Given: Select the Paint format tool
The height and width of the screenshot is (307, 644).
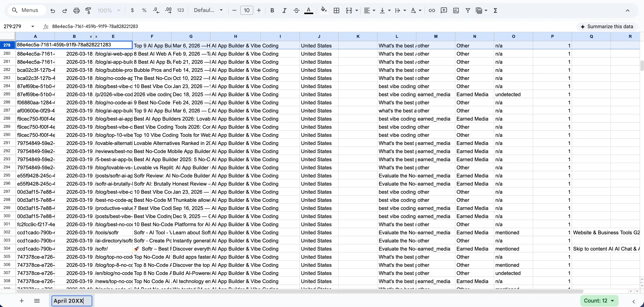Looking at the screenshot, I should tap(88, 10).
